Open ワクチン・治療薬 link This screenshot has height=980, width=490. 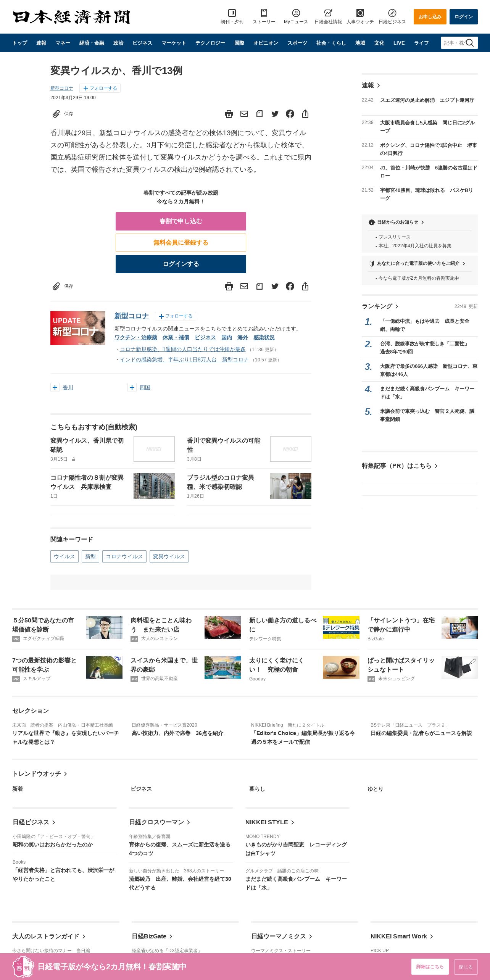point(136,337)
